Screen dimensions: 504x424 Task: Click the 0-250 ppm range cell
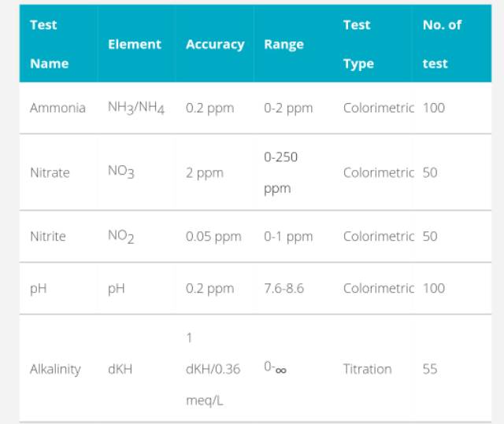280,172
